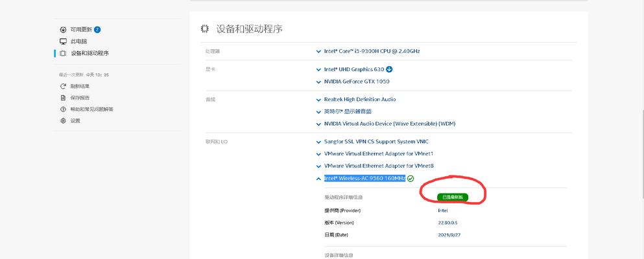Image resolution: width=644 pixels, height=259 pixels.
Task: Click the date value 2021/9/27
Action: point(448,235)
